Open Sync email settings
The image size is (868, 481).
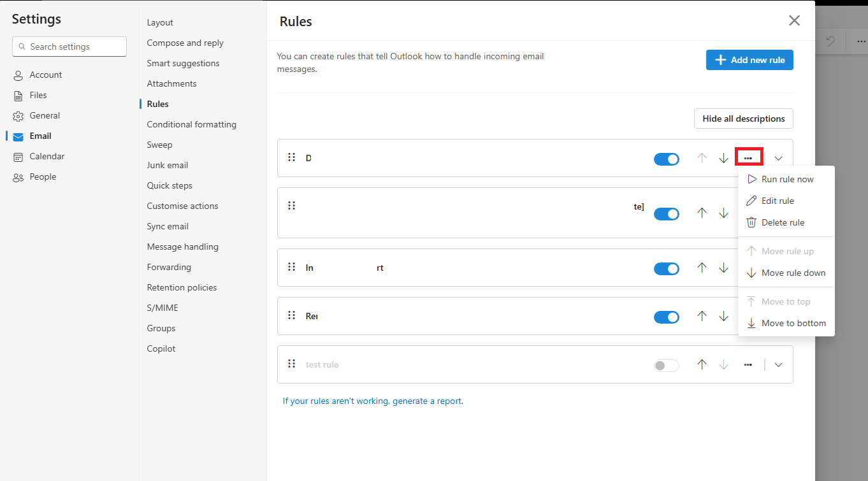coord(168,226)
